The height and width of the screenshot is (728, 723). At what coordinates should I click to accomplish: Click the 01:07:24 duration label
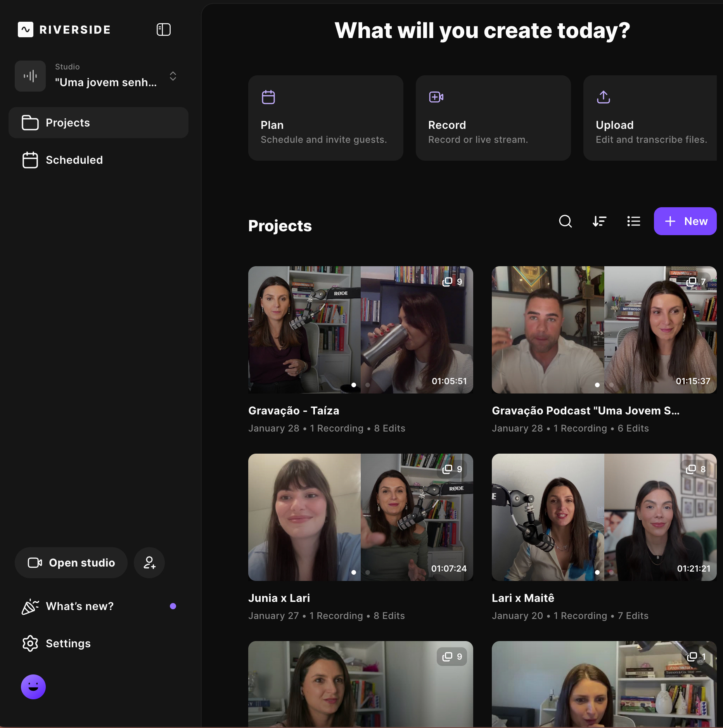click(449, 569)
